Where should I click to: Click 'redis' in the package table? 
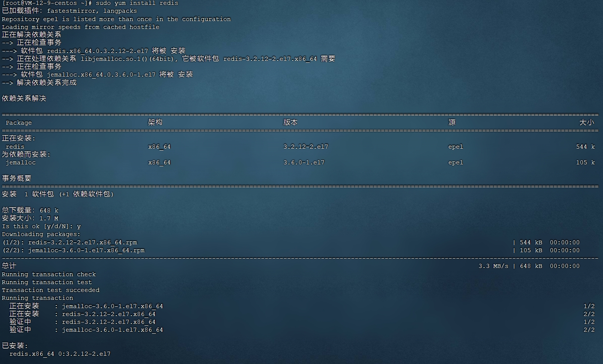[x=15, y=147]
